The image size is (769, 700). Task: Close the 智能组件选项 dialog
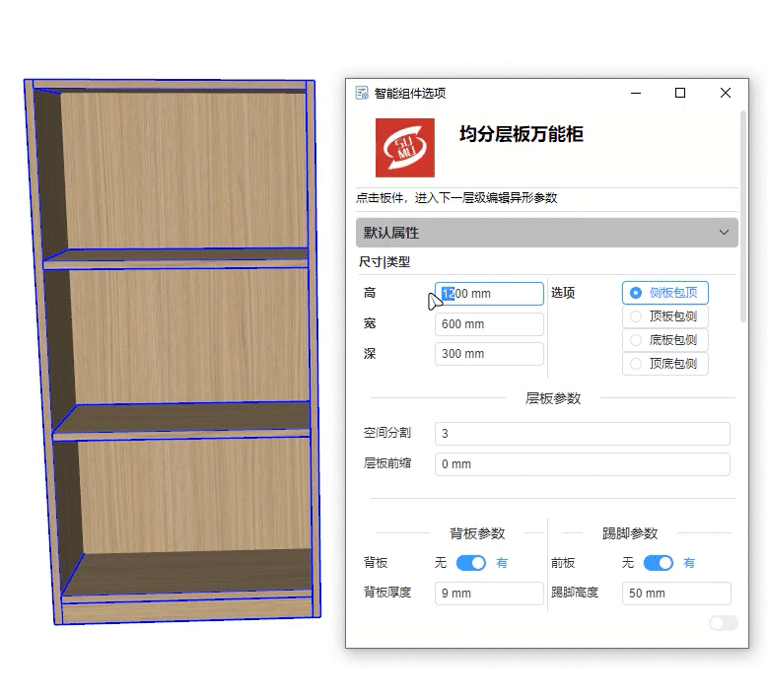[726, 93]
